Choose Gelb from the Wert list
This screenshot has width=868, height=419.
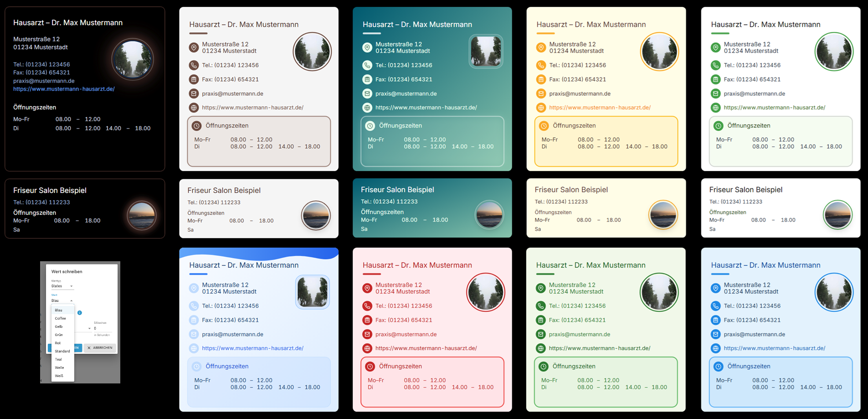click(63, 326)
